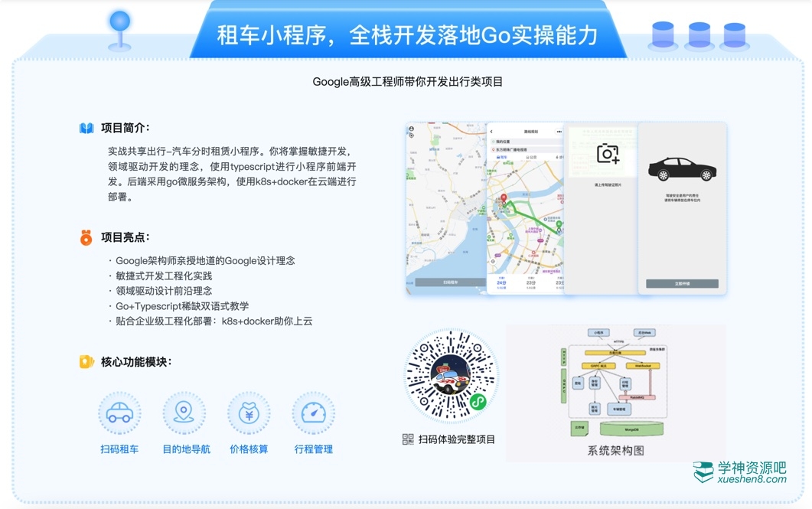Tap the user profile icon on the map
This screenshot has width=812, height=509.
point(412,129)
